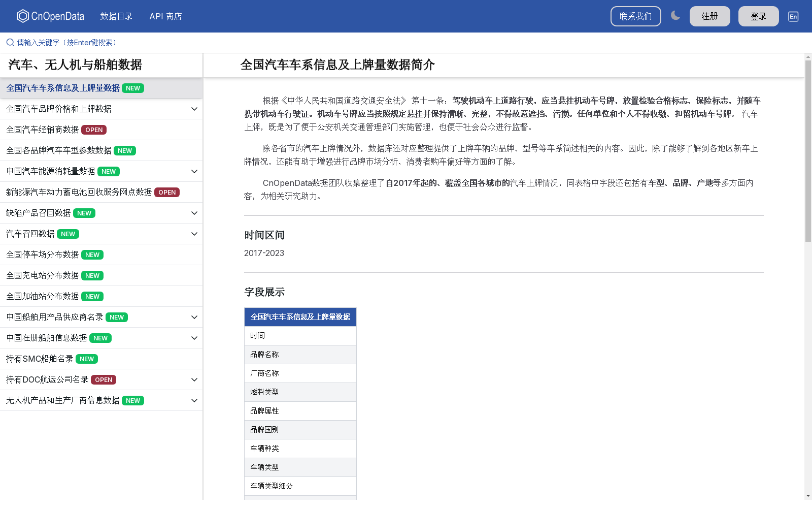The image size is (812, 508).
Task: Click the 注册 button
Action: (x=709, y=16)
